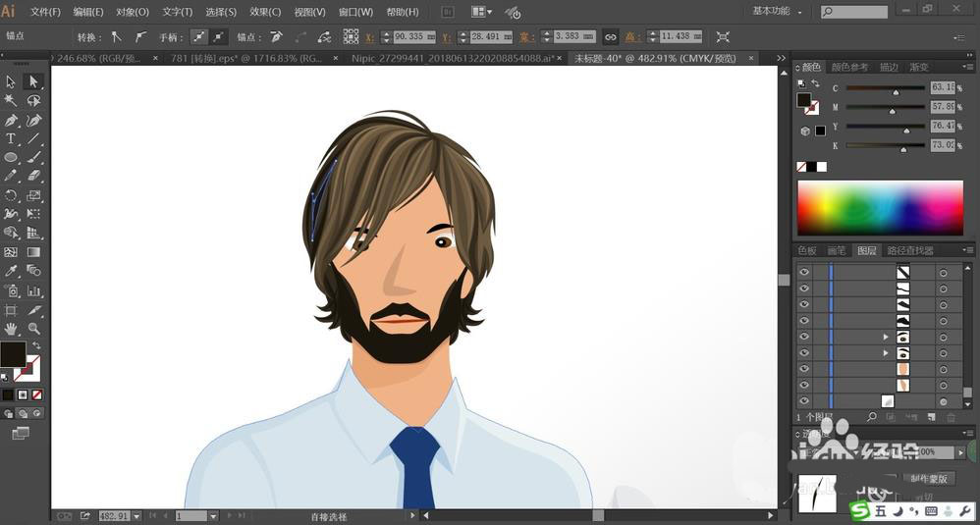Select the Zoom tool in toolbar
Screen dimensions: 980x525
(33, 329)
